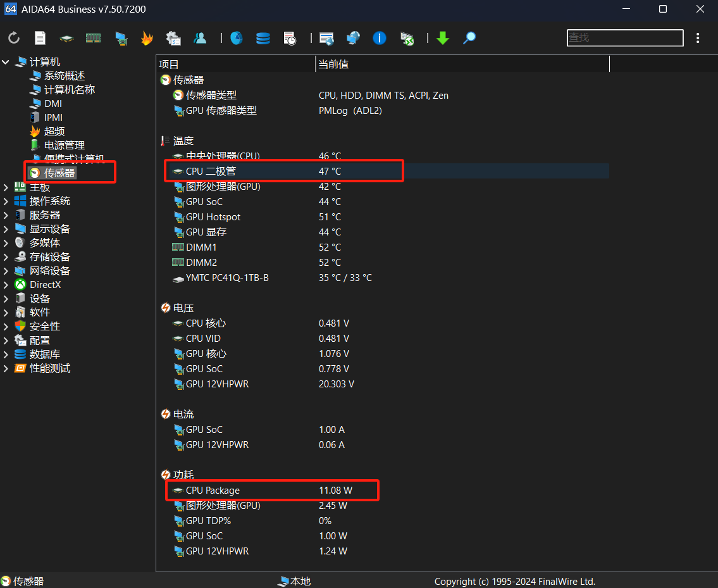The width and height of the screenshot is (718, 588).
Task: Select the GPU 显存 row
Action: (x=383, y=232)
